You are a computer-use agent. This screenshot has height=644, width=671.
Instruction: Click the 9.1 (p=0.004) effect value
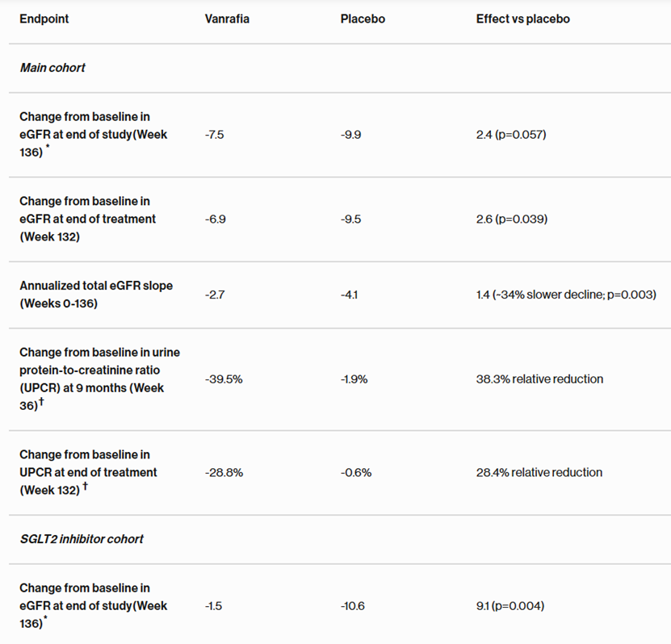510,606
